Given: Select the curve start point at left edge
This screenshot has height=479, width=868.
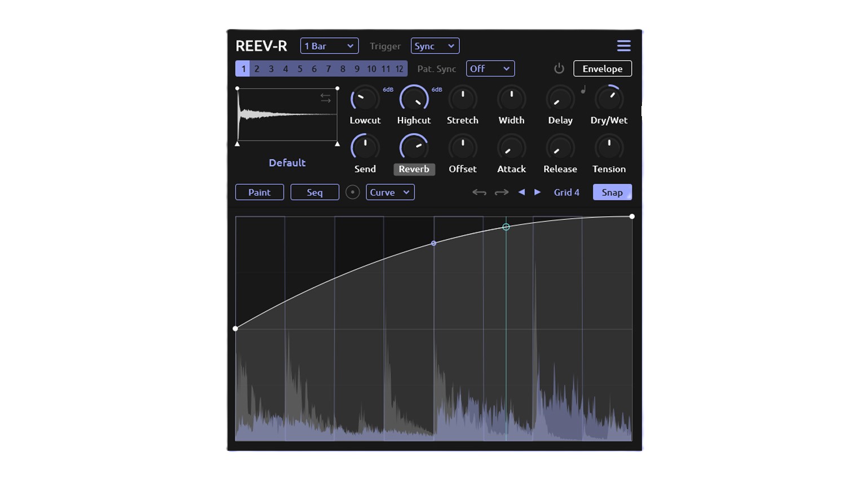Looking at the screenshot, I should pos(236,329).
